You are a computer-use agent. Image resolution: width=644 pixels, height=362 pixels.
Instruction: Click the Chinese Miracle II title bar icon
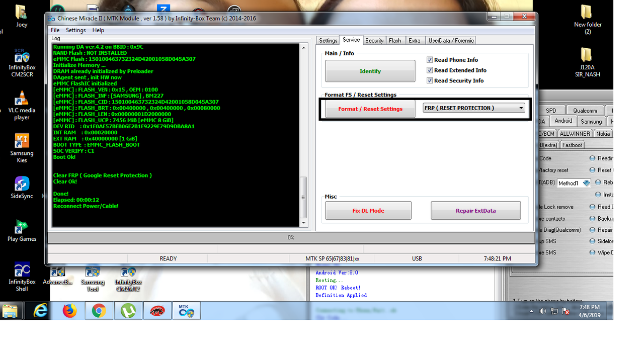point(51,19)
